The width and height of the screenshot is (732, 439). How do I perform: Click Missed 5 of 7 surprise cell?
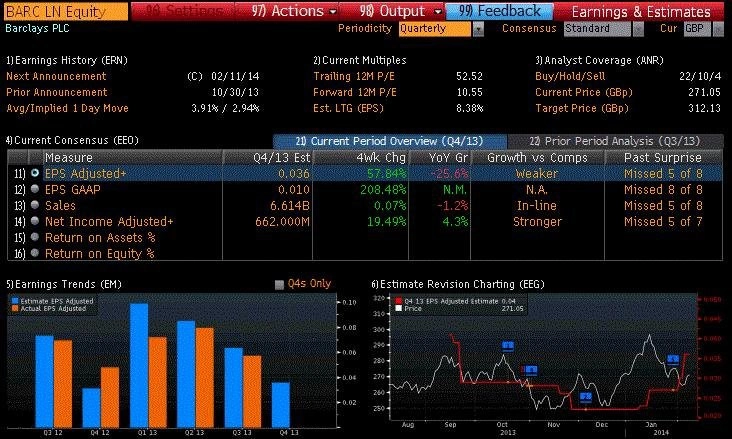[663, 221]
